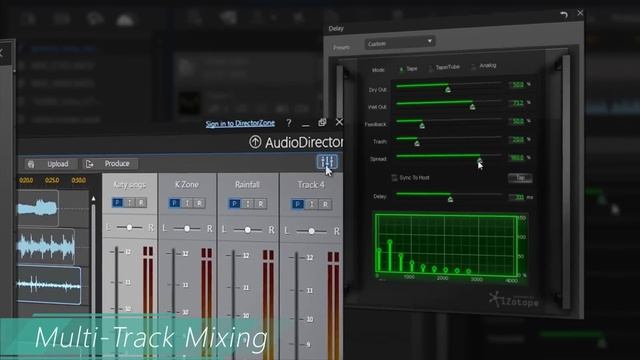The width and height of the screenshot is (640, 360).
Task: Click the Dry Out slider handle
Action: click(x=448, y=89)
